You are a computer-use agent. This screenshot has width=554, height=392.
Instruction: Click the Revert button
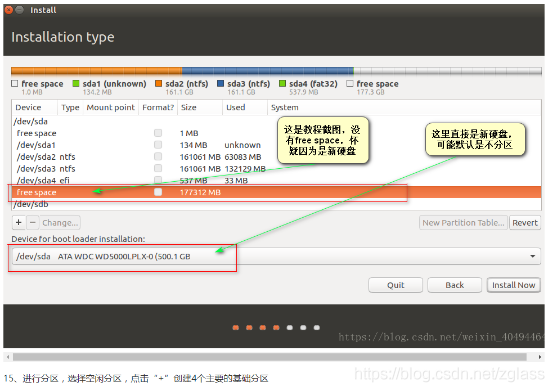point(525,223)
